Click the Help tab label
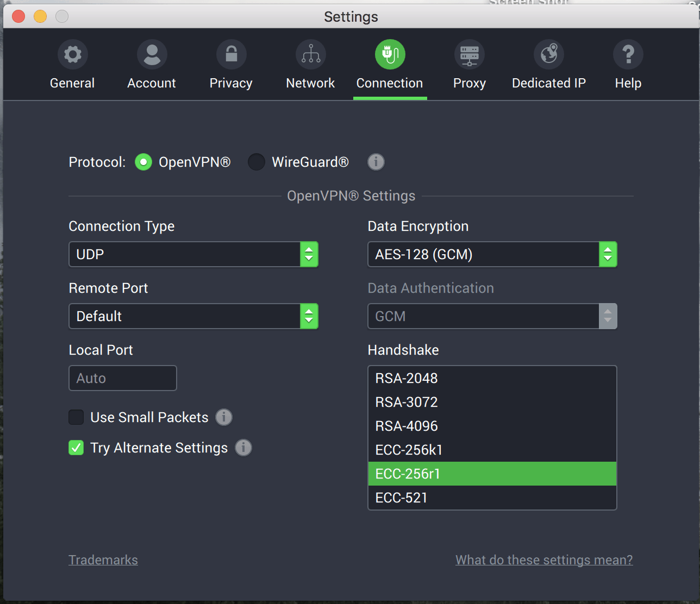 (x=628, y=83)
